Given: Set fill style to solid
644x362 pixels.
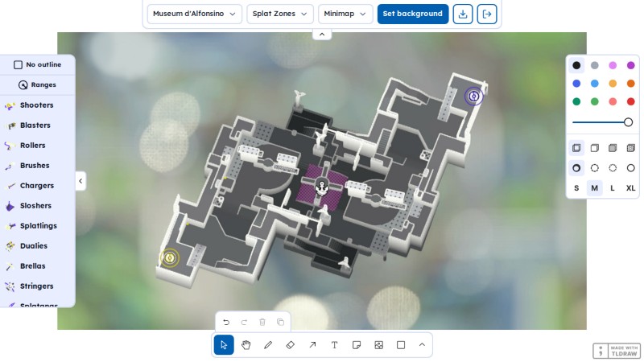Looking at the screenshot, I should [613, 148].
